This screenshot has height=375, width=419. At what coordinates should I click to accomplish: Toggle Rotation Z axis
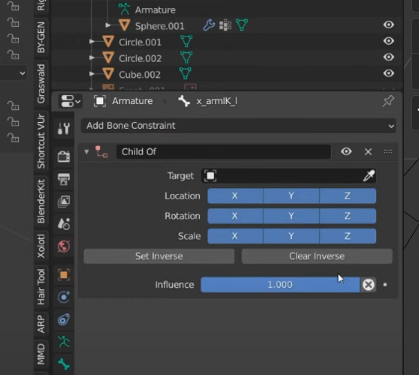348,216
